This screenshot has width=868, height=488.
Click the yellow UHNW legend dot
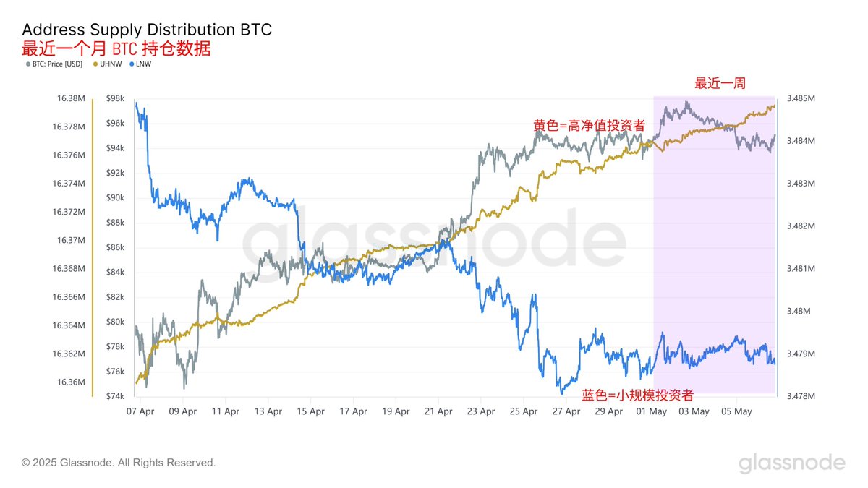(x=94, y=64)
